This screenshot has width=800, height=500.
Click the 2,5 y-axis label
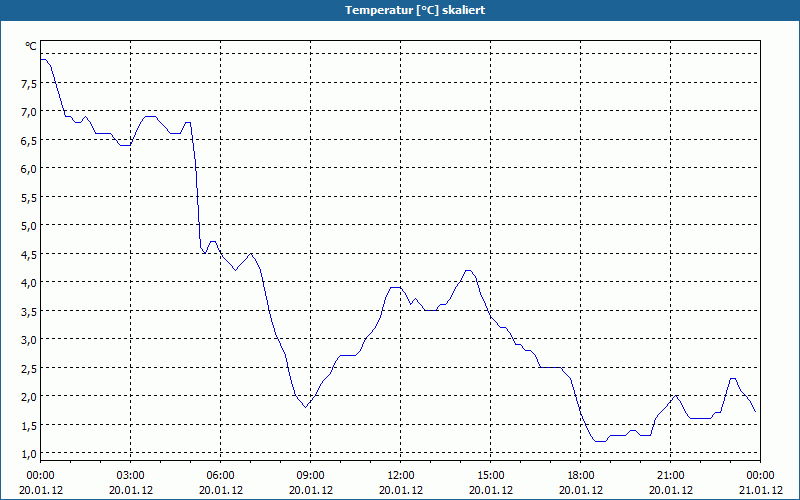coord(29,369)
